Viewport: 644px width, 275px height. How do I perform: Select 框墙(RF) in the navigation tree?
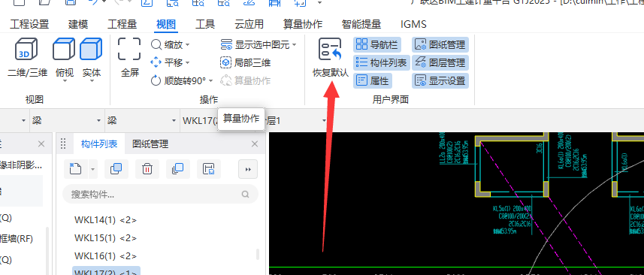(x=17, y=238)
